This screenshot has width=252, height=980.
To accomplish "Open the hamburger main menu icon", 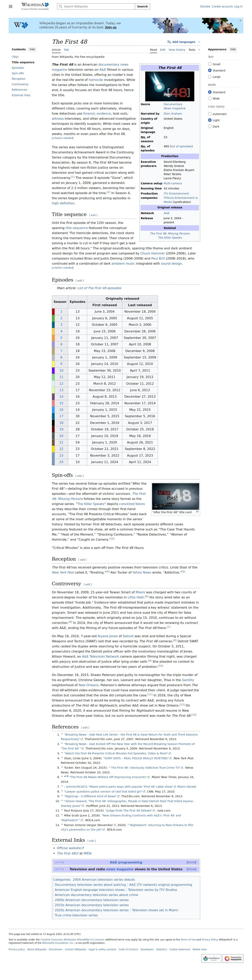I will (11, 6).
